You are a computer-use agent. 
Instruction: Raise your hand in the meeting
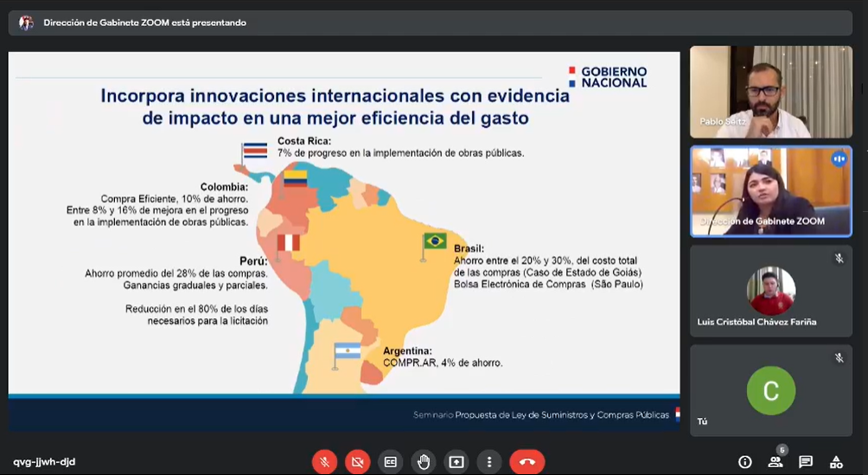pos(424,462)
